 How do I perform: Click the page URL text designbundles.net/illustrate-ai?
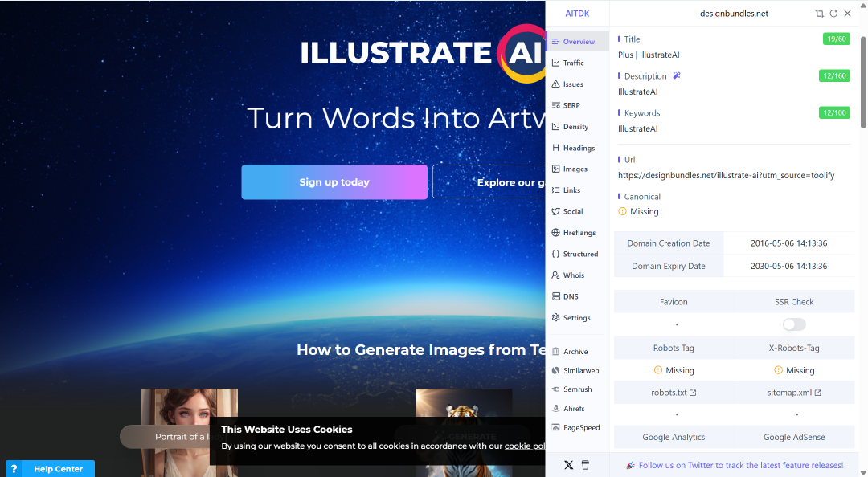727,175
